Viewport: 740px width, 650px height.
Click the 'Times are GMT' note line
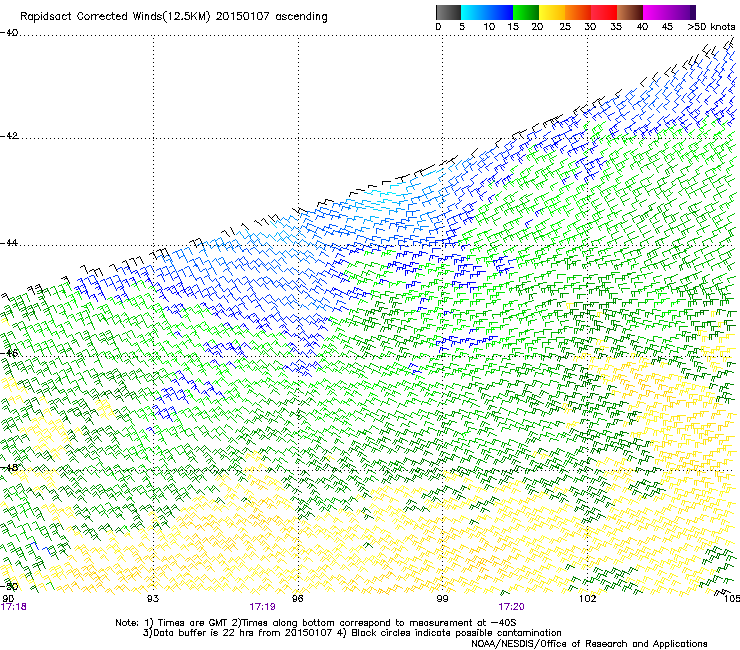click(x=316, y=623)
